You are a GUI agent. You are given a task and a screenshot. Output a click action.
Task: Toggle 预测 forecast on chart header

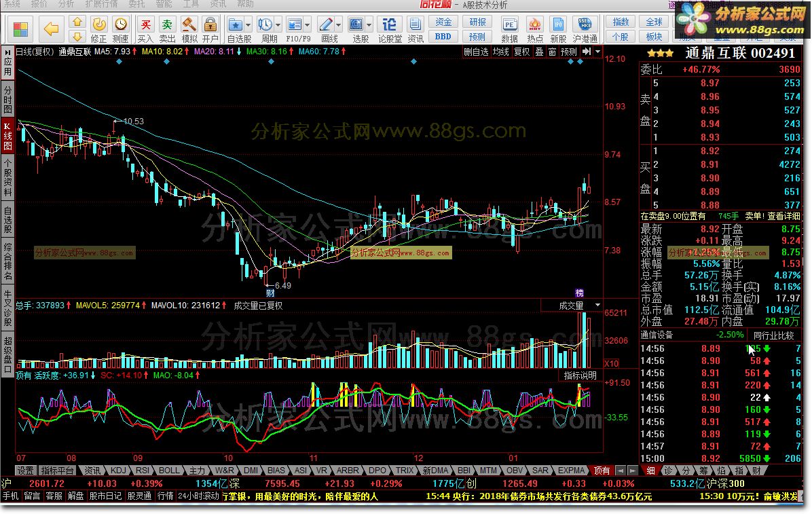pyautogui.click(x=569, y=52)
